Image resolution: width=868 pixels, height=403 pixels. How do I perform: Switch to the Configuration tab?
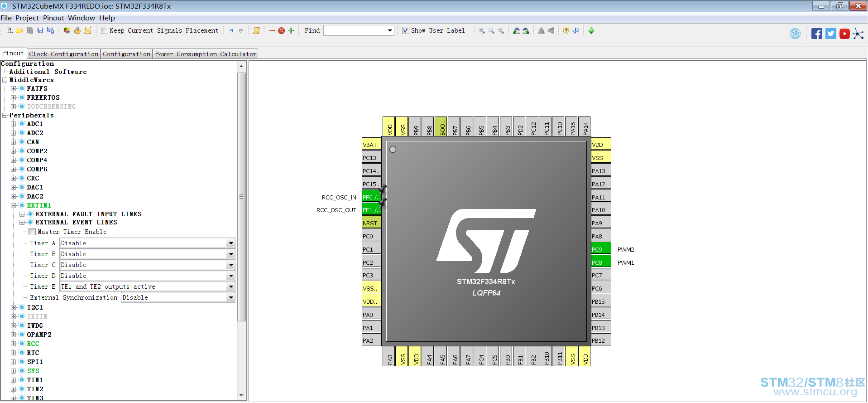tap(127, 54)
